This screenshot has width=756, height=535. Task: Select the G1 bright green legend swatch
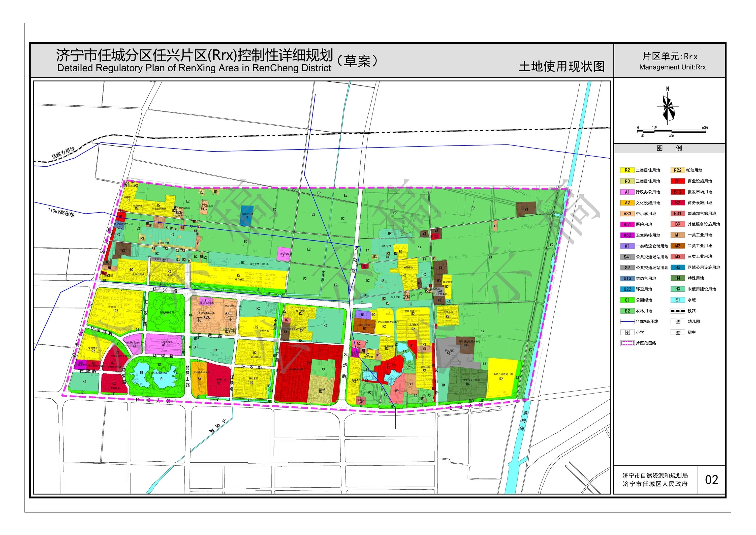click(x=627, y=300)
